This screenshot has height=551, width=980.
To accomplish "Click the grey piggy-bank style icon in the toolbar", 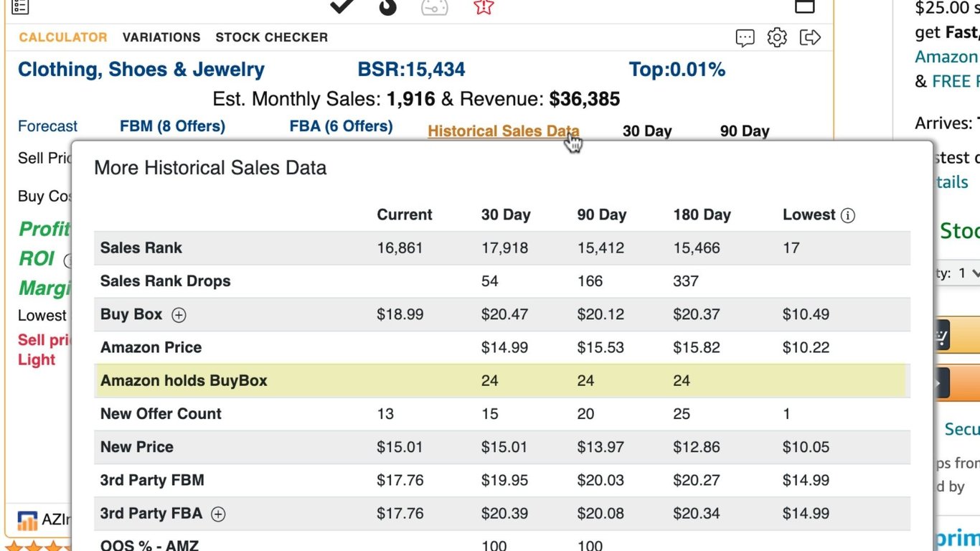I will pyautogui.click(x=435, y=7).
